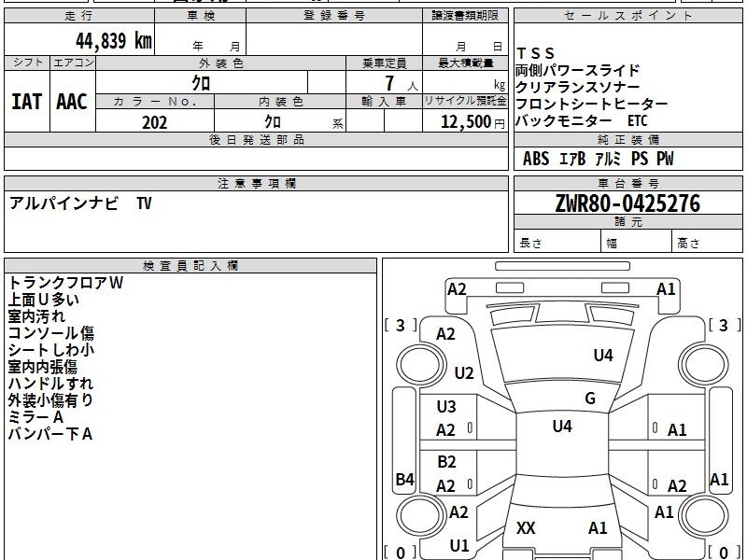Click the 譲渡書類期限 header
This screenshot has width=747, height=560.
(465, 16)
